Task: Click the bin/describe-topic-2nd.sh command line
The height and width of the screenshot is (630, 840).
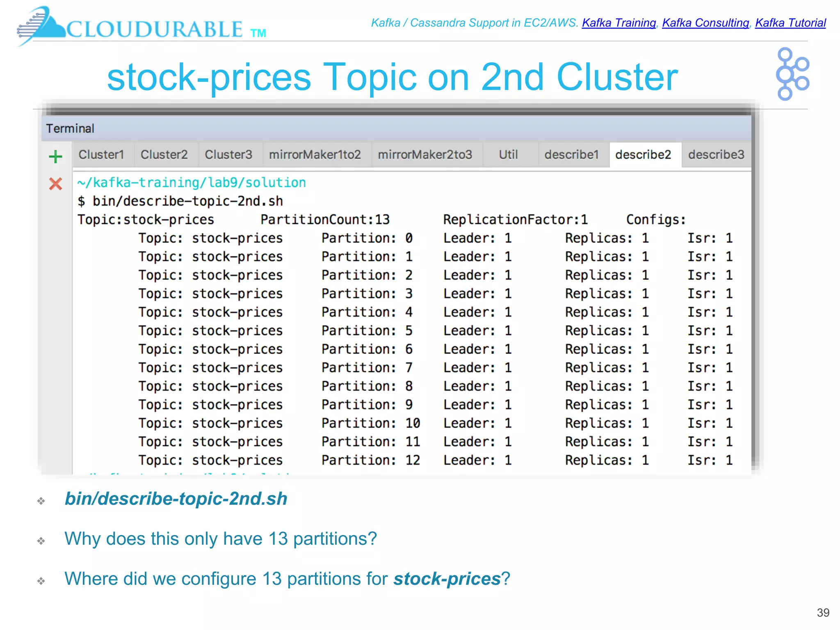Action: (180, 201)
